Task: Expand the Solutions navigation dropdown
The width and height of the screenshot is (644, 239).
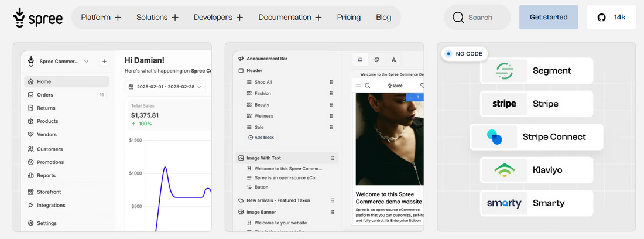Action: 157,18
